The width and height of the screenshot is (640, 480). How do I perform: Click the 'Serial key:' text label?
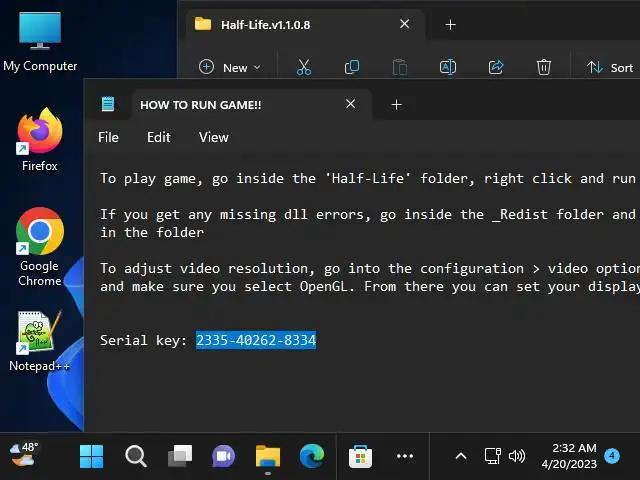tap(143, 340)
